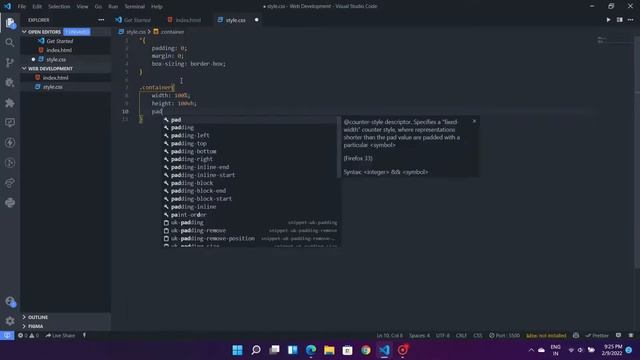Close the suggestion details popup
This screenshot has width=640, height=360.
(474, 121)
